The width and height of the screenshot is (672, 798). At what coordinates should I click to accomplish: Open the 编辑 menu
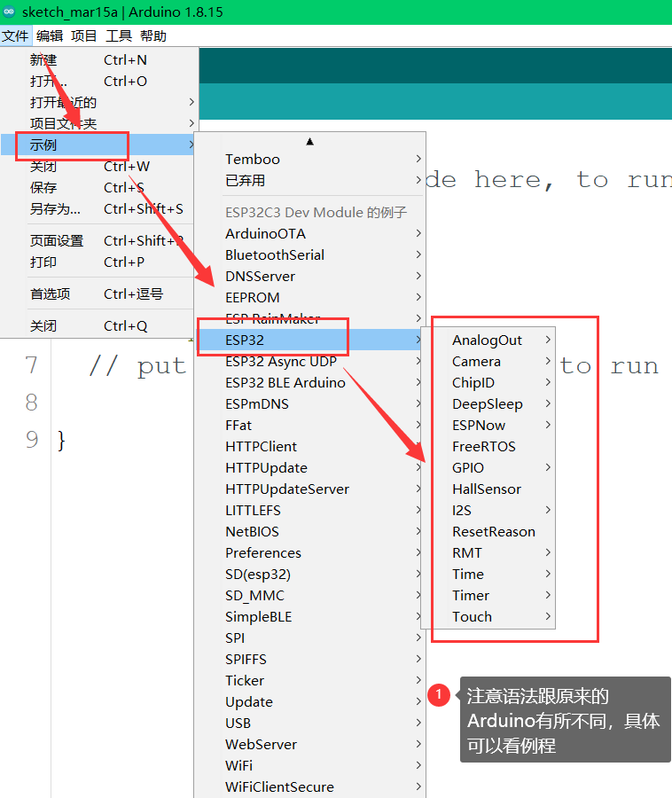[x=50, y=36]
